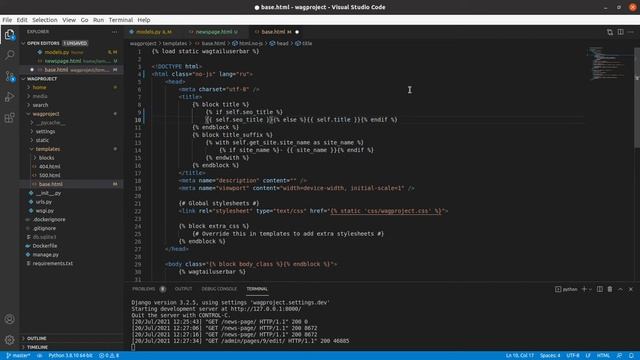Open notifications bell in status bar
The height and width of the screenshot is (360, 640).
pyautogui.click(x=631, y=356)
